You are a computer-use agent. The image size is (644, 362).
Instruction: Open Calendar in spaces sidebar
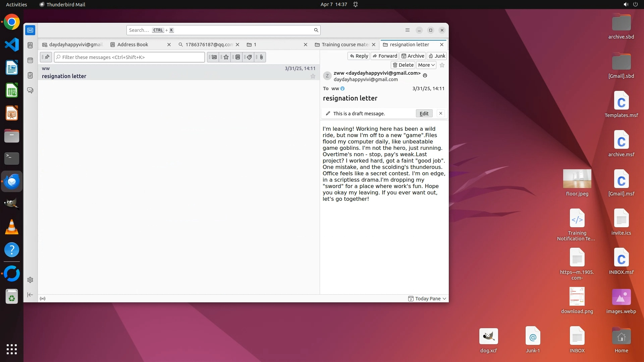30,60
